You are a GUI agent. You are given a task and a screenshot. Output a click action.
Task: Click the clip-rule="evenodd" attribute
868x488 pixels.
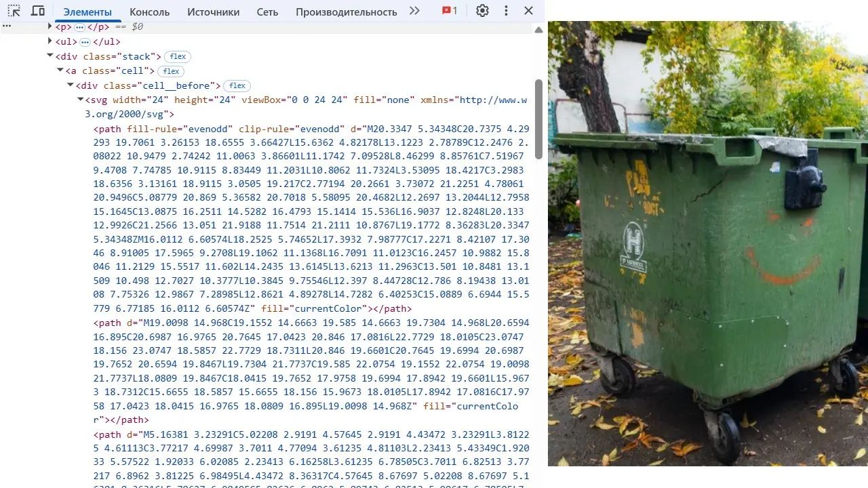(292, 129)
